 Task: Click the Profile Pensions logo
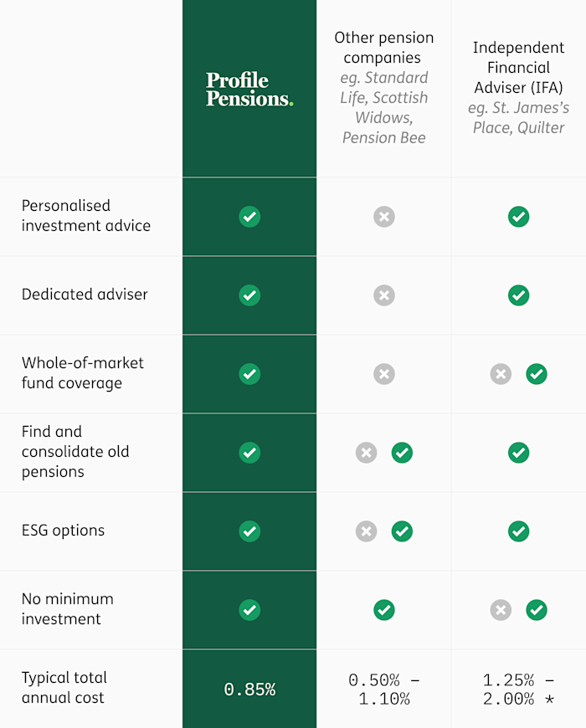(x=249, y=90)
